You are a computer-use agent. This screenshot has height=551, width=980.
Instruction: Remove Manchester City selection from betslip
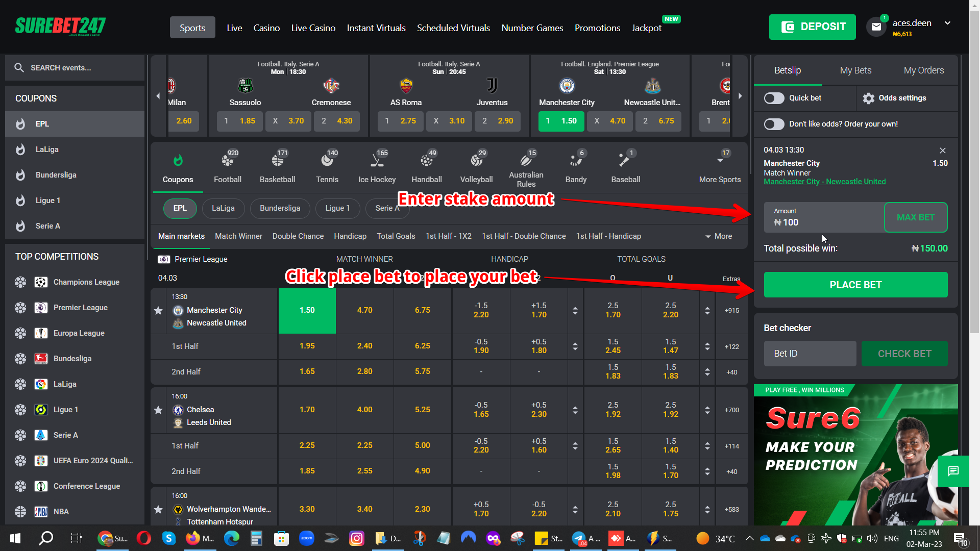coord(943,151)
